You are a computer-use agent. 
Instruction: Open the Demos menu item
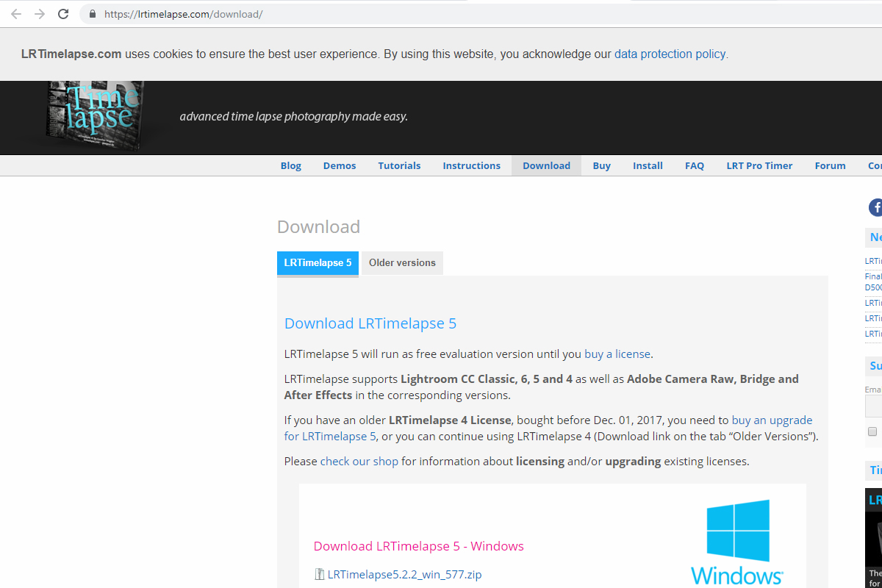[x=340, y=165]
